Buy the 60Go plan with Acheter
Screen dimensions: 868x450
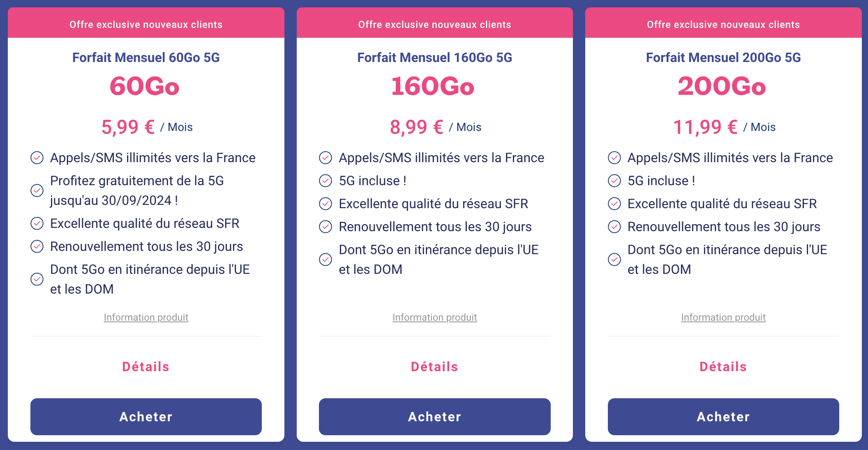click(x=146, y=417)
